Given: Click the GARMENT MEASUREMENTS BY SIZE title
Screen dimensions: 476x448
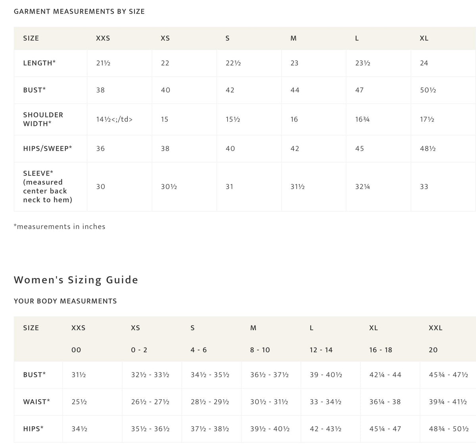Looking at the screenshot, I should click(x=79, y=12).
